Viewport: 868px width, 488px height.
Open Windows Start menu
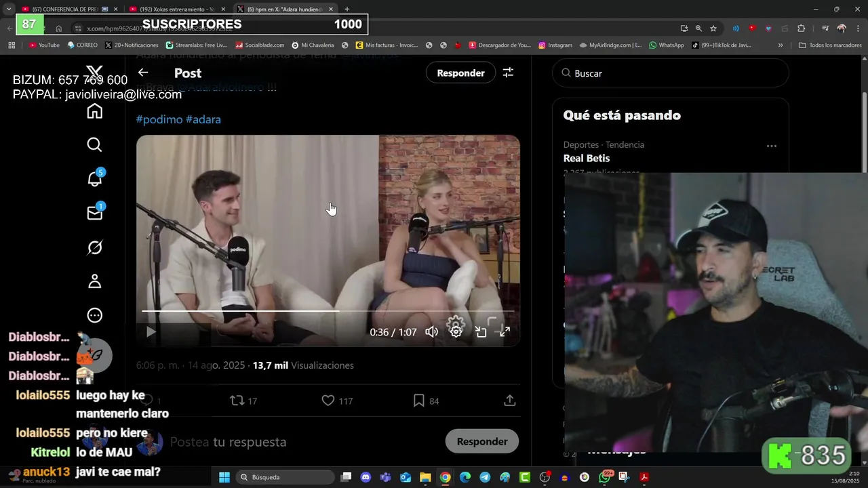click(x=224, y=477)
